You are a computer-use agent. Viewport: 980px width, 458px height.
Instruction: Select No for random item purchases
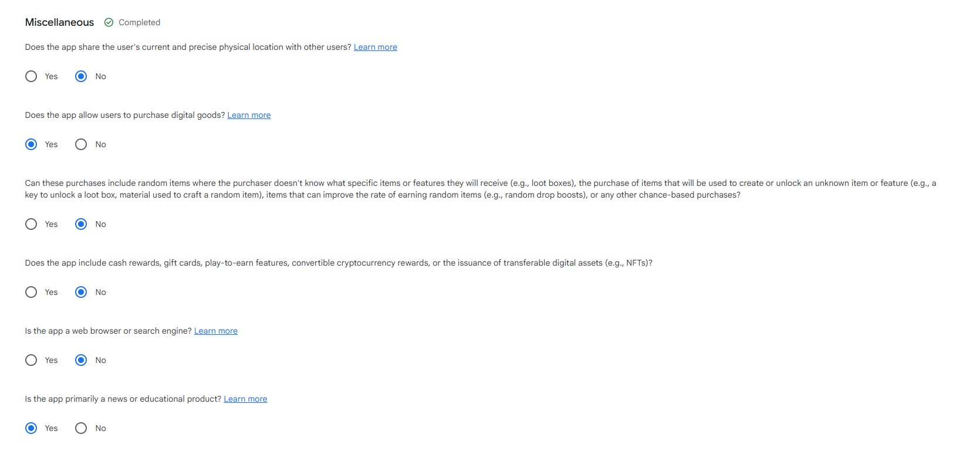point(81,224)
